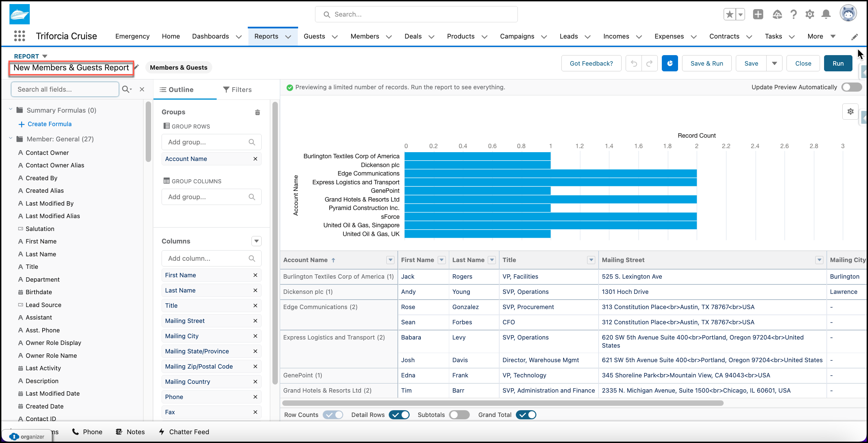Open the global Add plus icon
The width and height of the screenshot is (868, 443).
click(x=758, y=14)
